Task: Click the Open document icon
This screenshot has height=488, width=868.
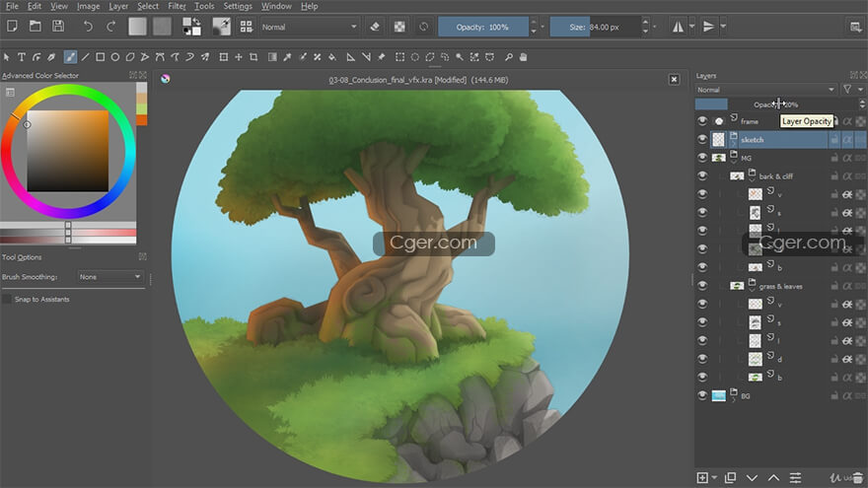Action: 35,26
